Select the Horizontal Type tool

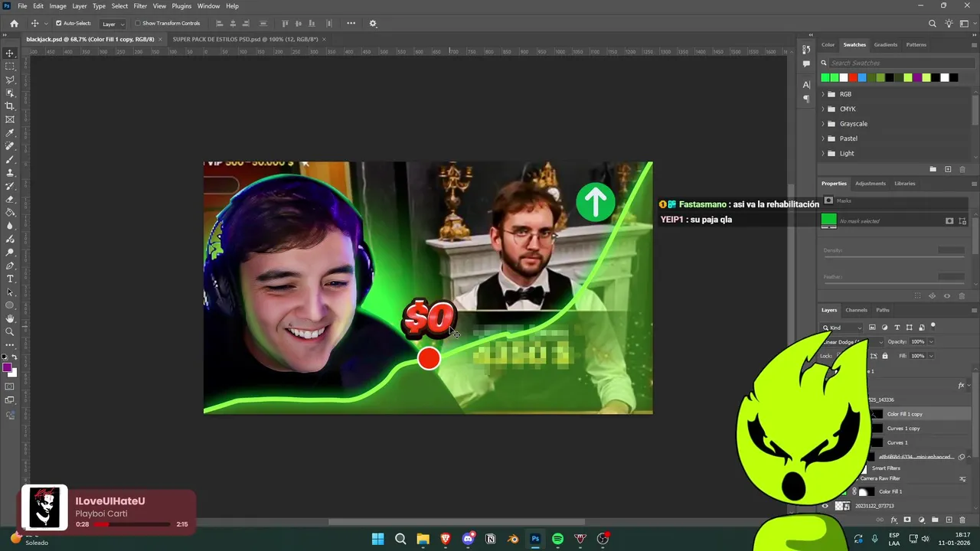coord(10,279)
